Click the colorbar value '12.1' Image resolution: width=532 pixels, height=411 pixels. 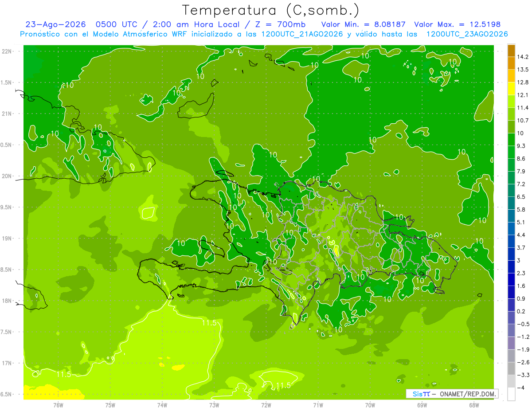tap(523, 95)
